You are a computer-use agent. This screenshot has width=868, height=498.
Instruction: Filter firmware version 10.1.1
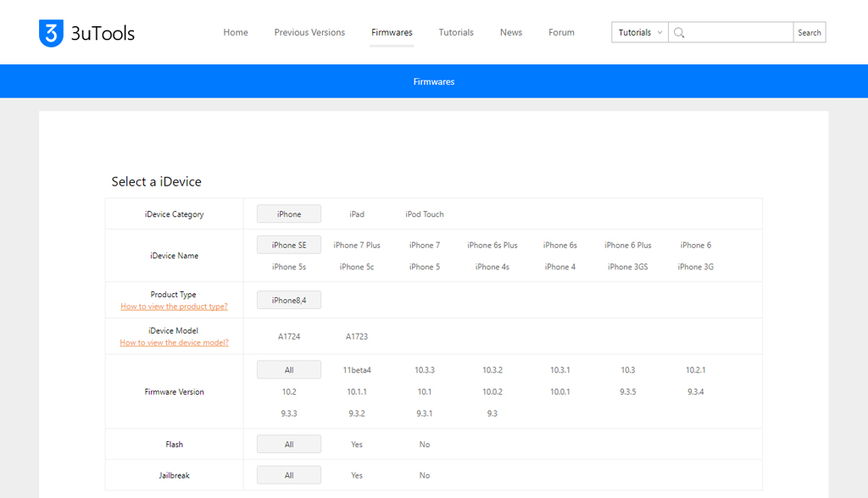coord(357,392)
